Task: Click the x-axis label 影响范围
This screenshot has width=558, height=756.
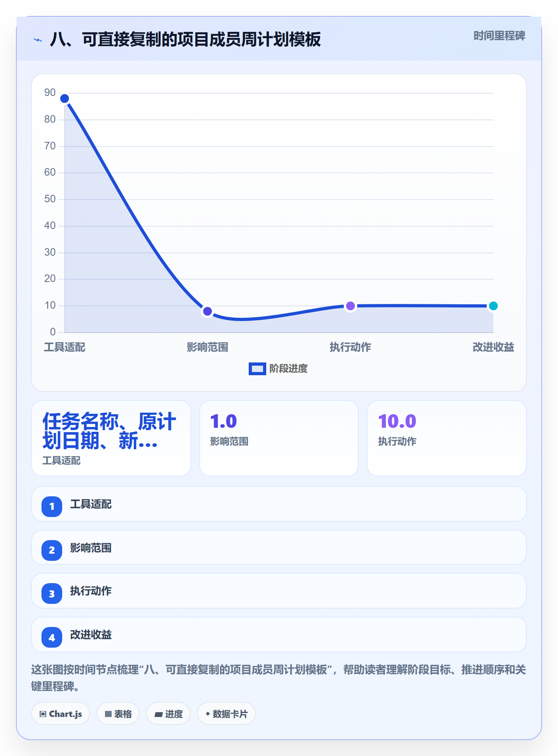Action: click(207, 347)
